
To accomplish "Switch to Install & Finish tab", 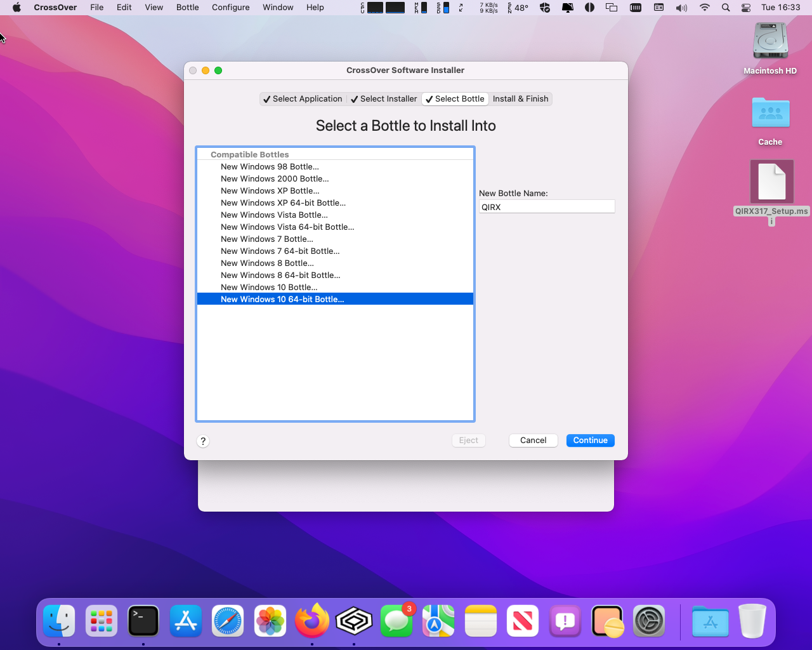I will 520,99.
